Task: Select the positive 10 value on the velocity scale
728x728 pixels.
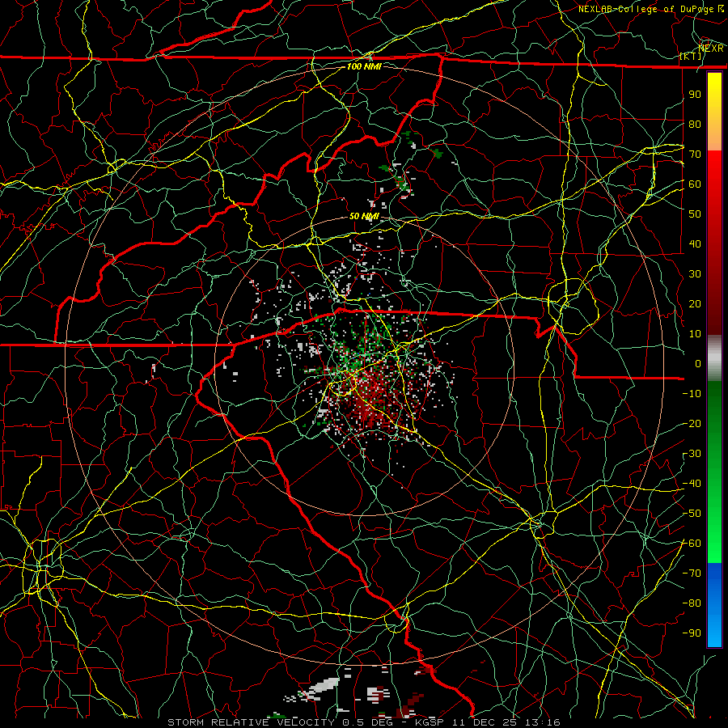Action: coord(695,334)
